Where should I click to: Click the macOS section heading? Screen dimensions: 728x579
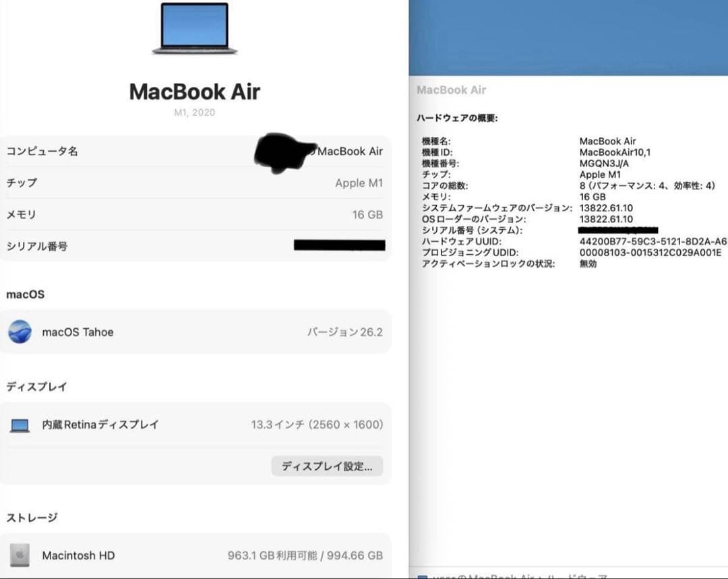[x=26, y=295]
